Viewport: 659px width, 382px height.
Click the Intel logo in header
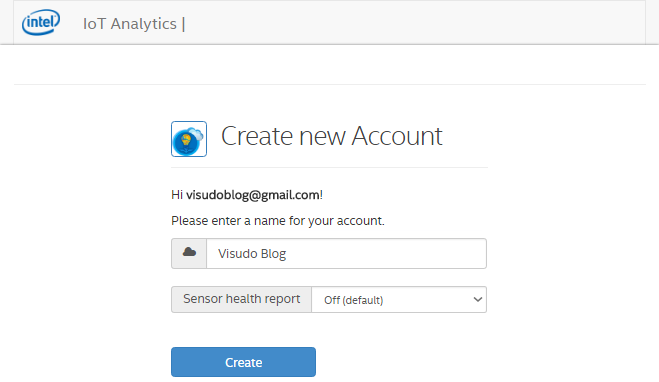41,22
